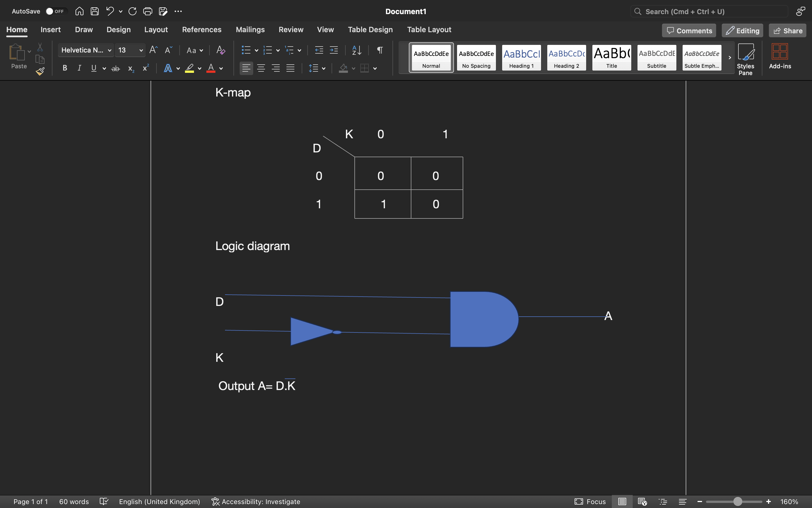This screenshot has width=812, height=508.
Task: Open the font name dropdown
Action: tap(109, 51)
